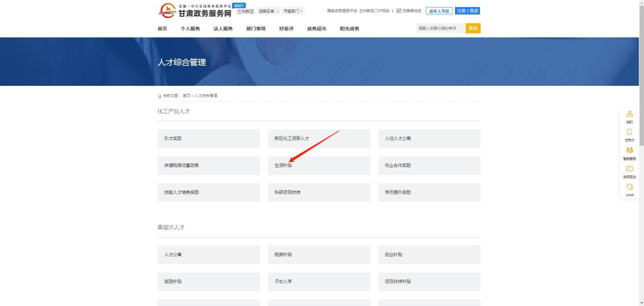Open the 法人服务 menu item
The width and height of the screenshot is (644, 306).
coord(223,29)
